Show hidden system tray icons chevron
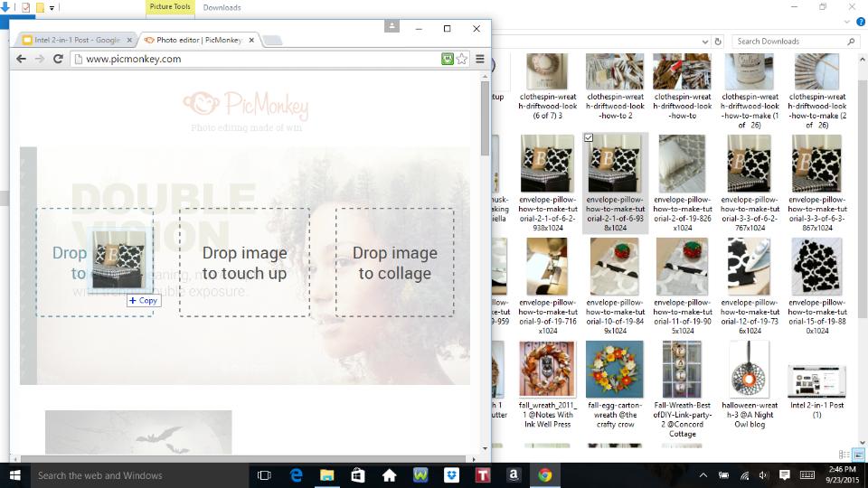Viewport: 868px width, 488px height. click(703, 475)
